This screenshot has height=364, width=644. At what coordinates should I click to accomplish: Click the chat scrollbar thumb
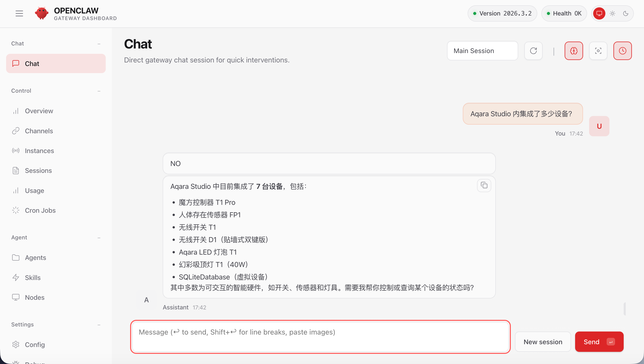(x=624, y=309)
